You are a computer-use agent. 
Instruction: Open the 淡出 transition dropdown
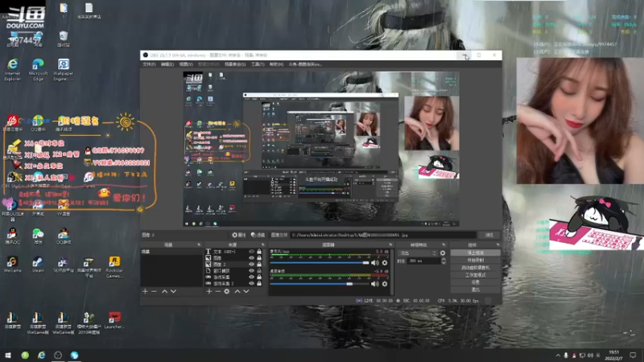pos(418,253)
